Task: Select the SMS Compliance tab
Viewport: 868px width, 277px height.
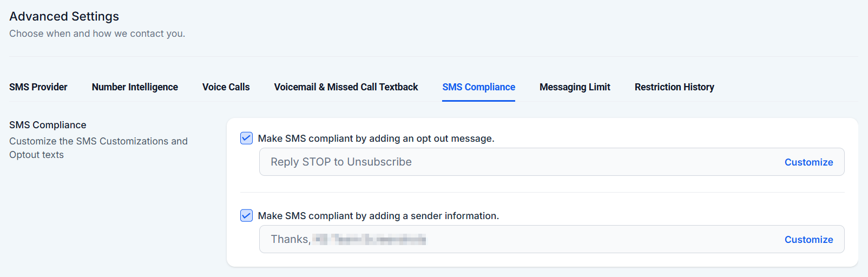Action: click(x=478, y=87)
